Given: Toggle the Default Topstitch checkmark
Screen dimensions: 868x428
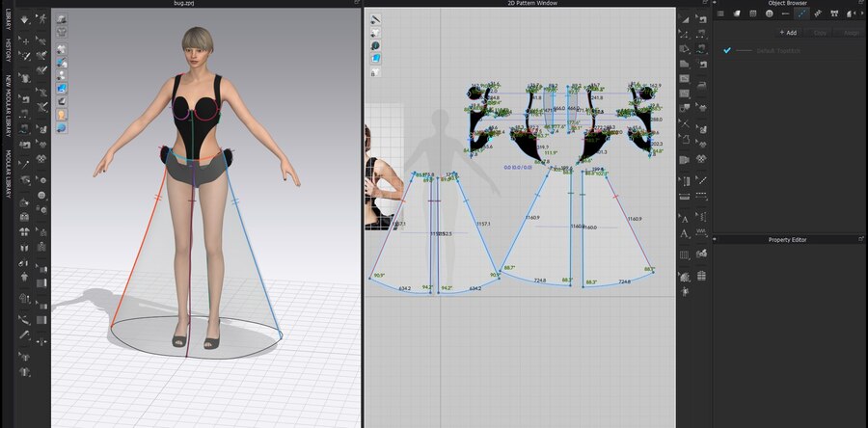Looking at the screenshot, I should [727, 50].
